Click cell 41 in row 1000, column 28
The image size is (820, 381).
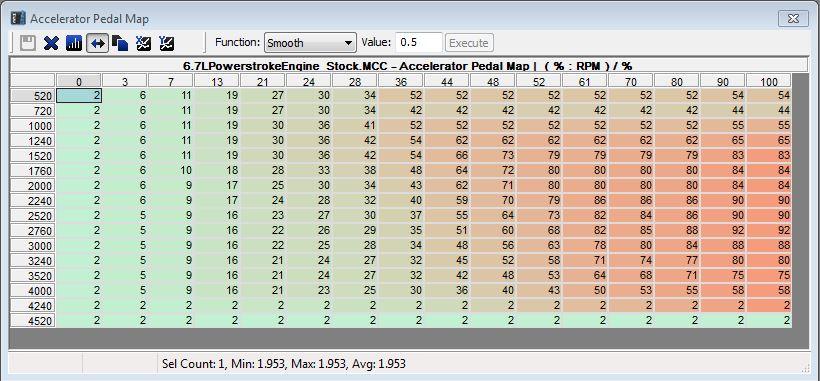(x=355, y=126)
